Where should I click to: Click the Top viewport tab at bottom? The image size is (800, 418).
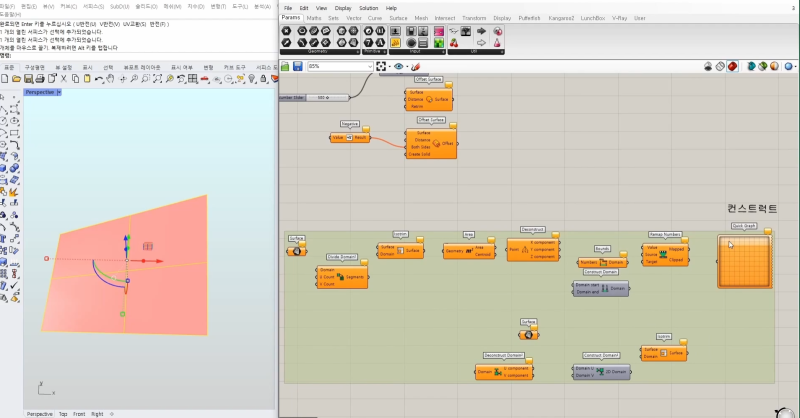click(63, 413)
